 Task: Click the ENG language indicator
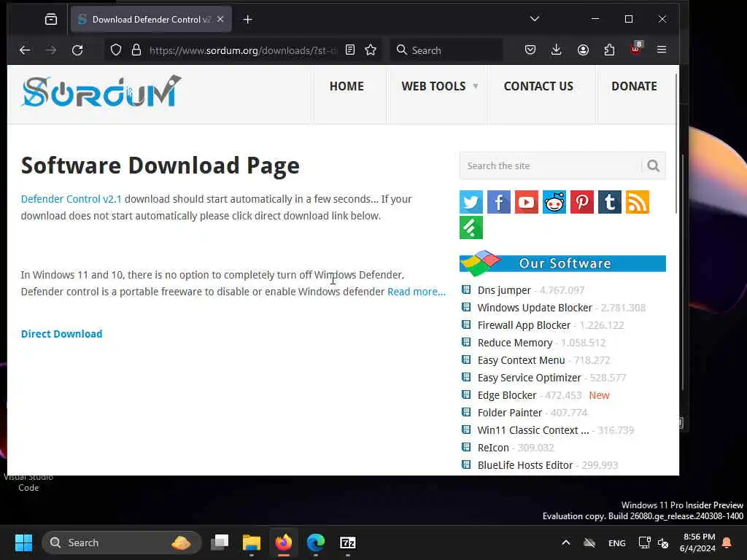tap(617, 542)
